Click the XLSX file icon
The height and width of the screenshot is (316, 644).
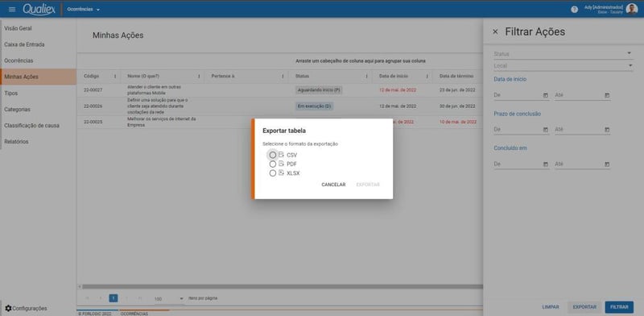(x=281, y=173)
